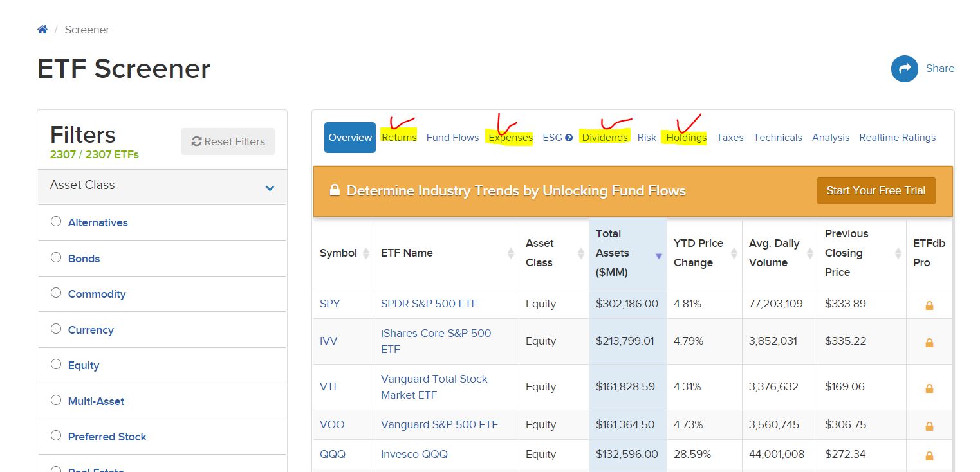The image size is (980, 472).
Task: Click the 77,203,109 daily volume cell
Action: [x=780, y=304]
